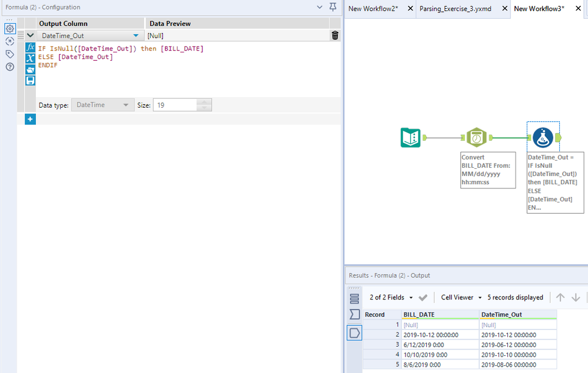Select the Text Input tool on canvas
Image resolution: width=588 pixels, height=373 pixels.
[411, 138]
